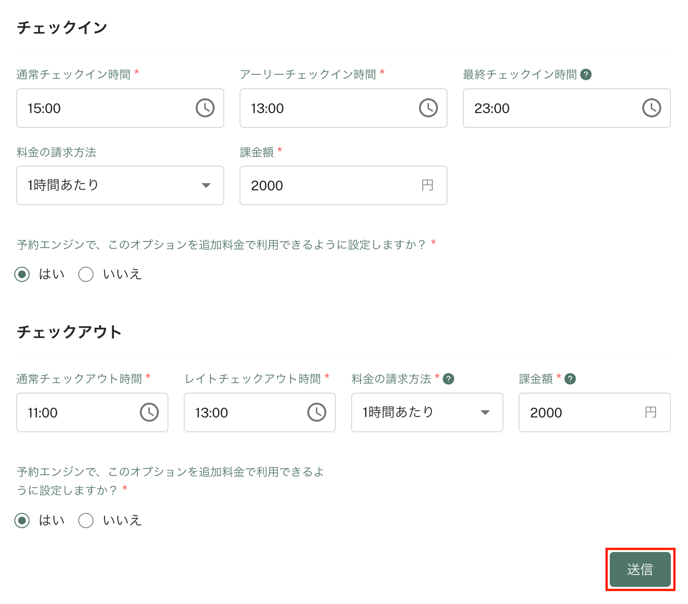Screen dimensions: 688x604
Task: Focus checkout 課金額 input field
Action: click(595, 412)
